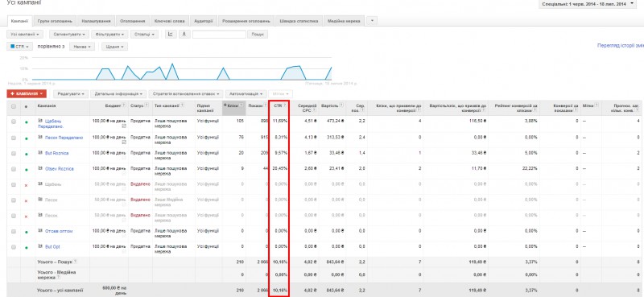This screenshot has width=644, height=297.
Task: Expand the Детальна інформація dropdown
Action: [118, 94]
